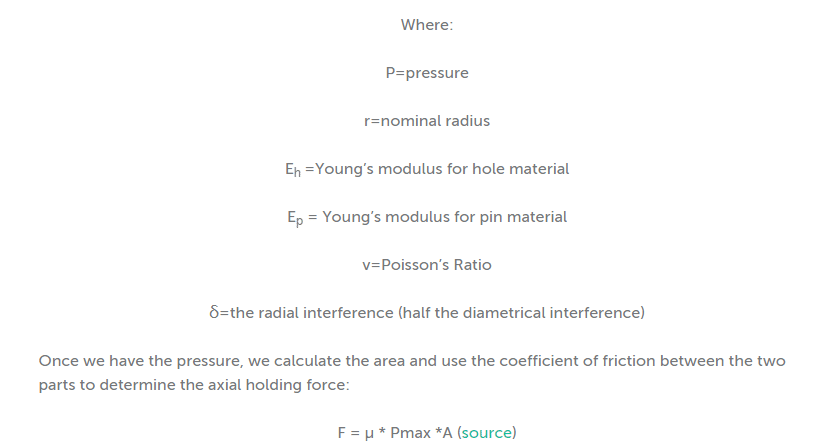Click the 'Where:' heading text
Viewport: 818px width, 444px height.
427,25
